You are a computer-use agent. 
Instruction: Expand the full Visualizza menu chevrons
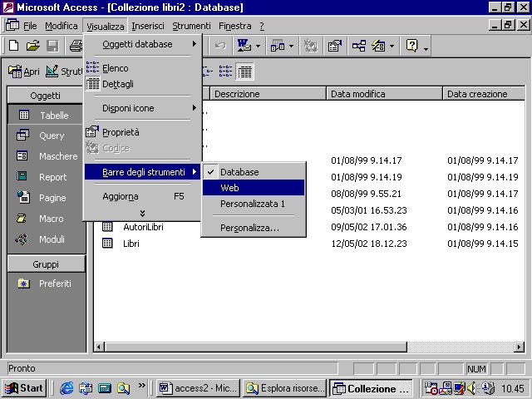(142, 213)
